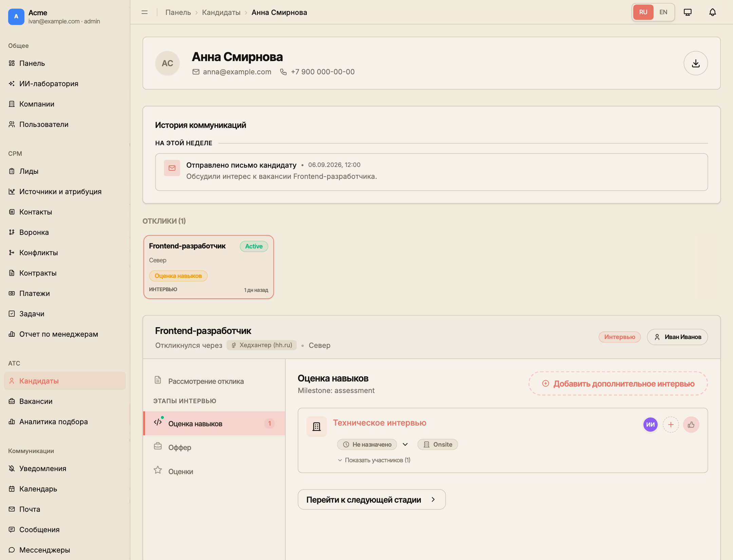
Task: Click Перейти к следующей стадии button
Action: click(x=372, y=500)
